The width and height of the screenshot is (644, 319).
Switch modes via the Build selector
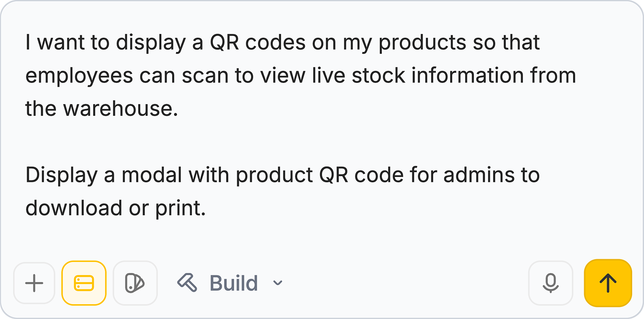click(233, 283)
